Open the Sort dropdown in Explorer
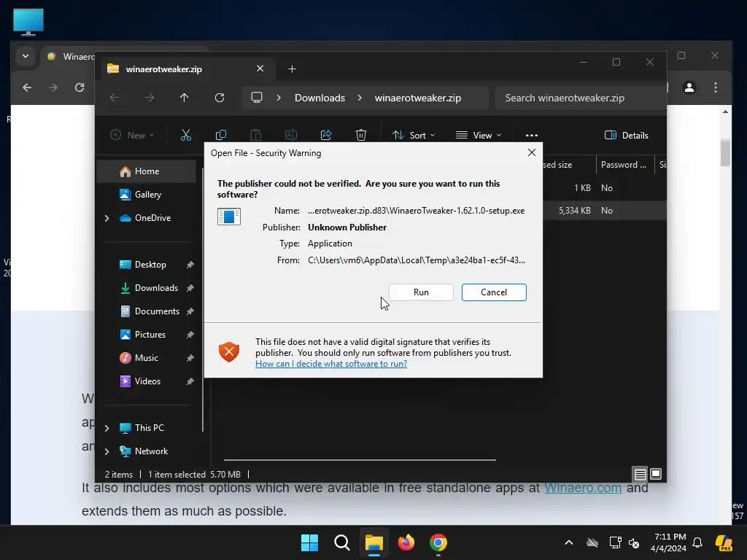This screenshot has width=747, height=560. (414, 135)
